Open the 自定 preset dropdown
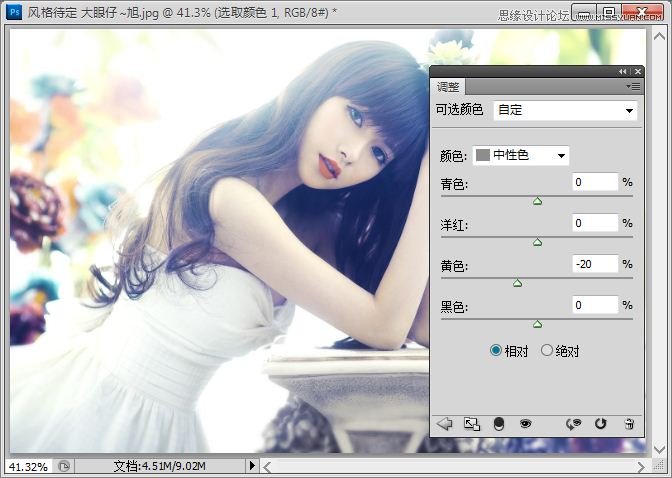The width and height of the screenshot is (672, 478). point(565,111)
